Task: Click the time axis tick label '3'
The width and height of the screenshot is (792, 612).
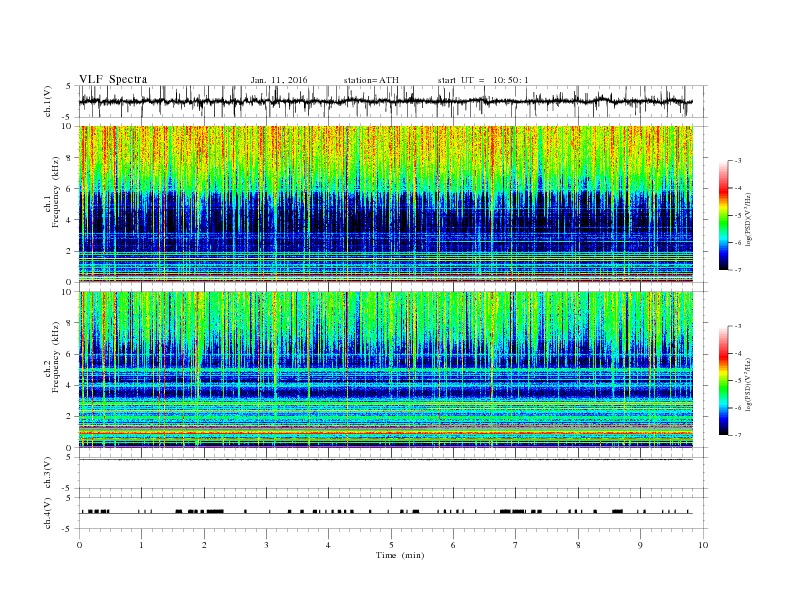Action: tap(266, 545)
